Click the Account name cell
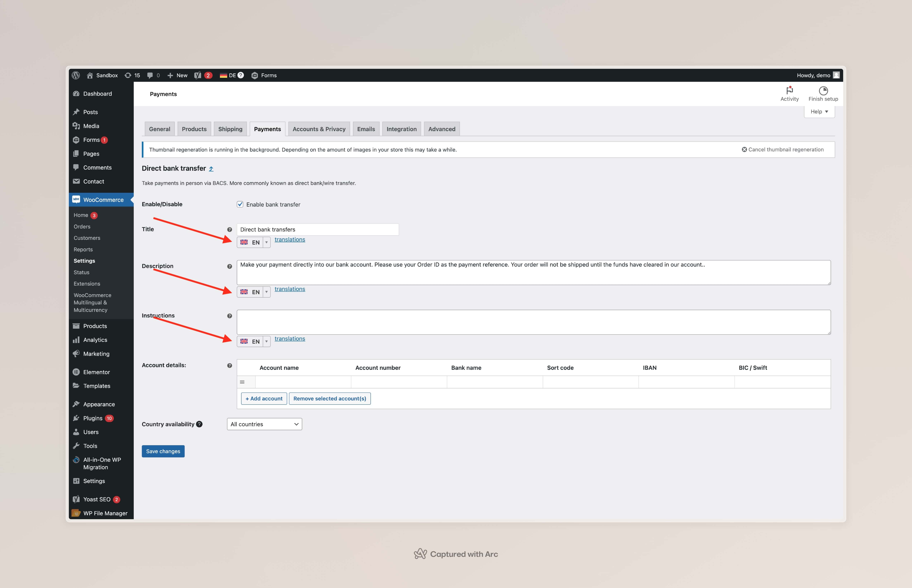912x588 pixels. [x=303, y=382]
